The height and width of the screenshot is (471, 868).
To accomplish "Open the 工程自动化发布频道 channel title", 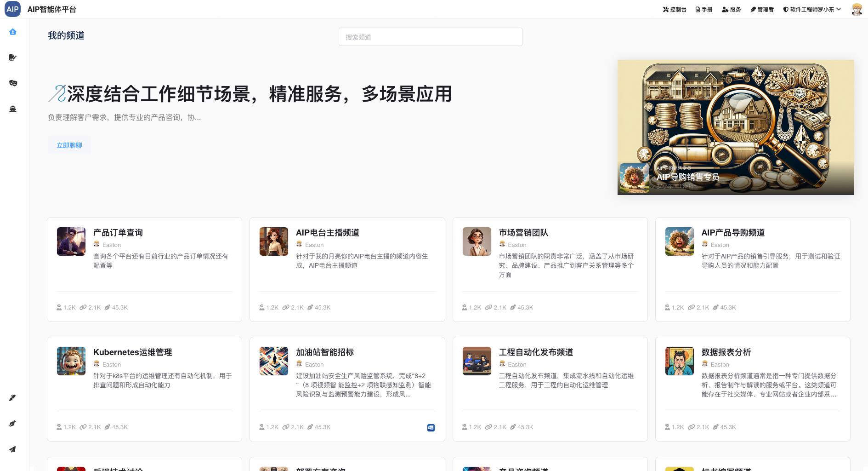I will 536,352.
